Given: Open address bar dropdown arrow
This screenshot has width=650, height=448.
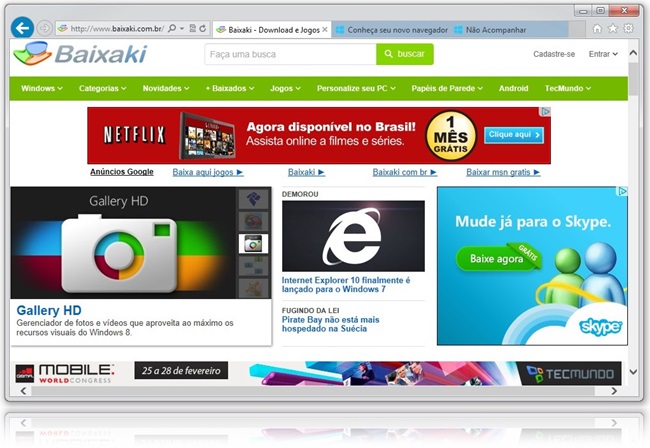Looking at the screenshot, I should click(x=182, y=29).
